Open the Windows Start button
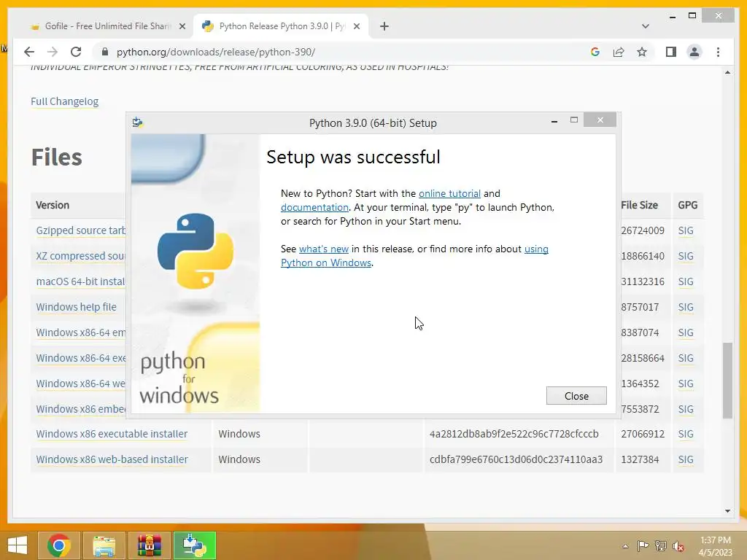The height and width of the screenshot is (560, 747). (x=18, y=545)
